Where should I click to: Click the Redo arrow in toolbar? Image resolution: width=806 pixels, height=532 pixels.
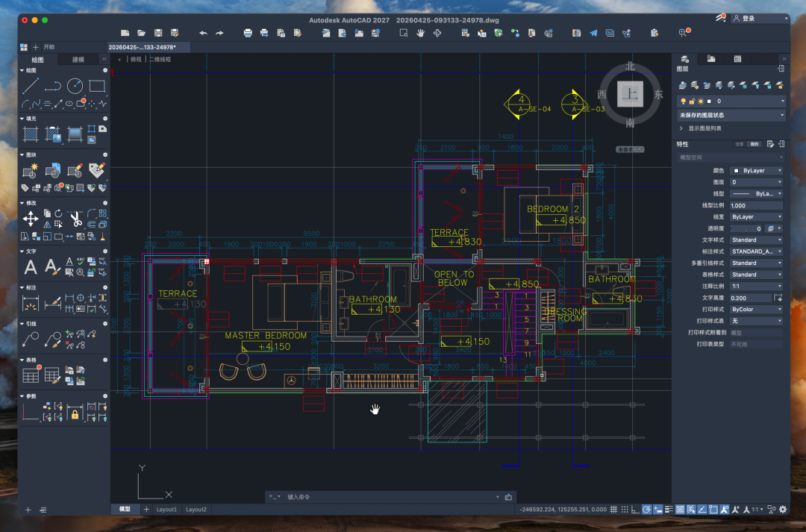coord(219,33)
